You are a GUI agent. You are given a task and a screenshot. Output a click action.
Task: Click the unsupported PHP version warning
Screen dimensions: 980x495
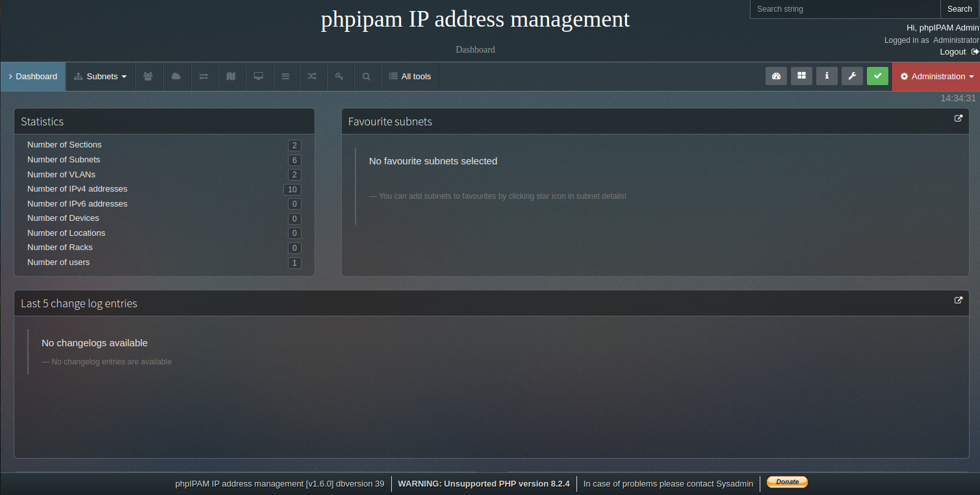click(484, 484)
